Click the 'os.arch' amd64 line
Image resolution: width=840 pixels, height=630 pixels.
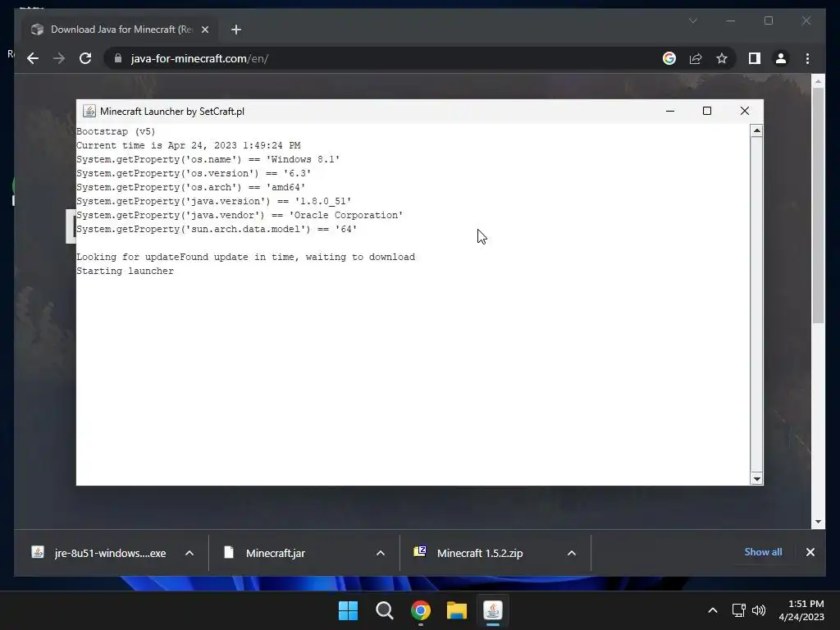coord(190,187)
